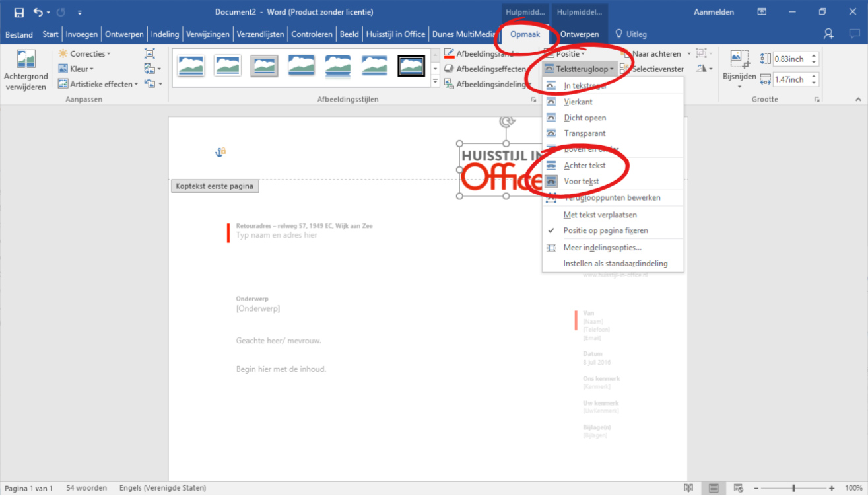Open the Kleur dropdown
868x496 pixels.
pos(76,69)
